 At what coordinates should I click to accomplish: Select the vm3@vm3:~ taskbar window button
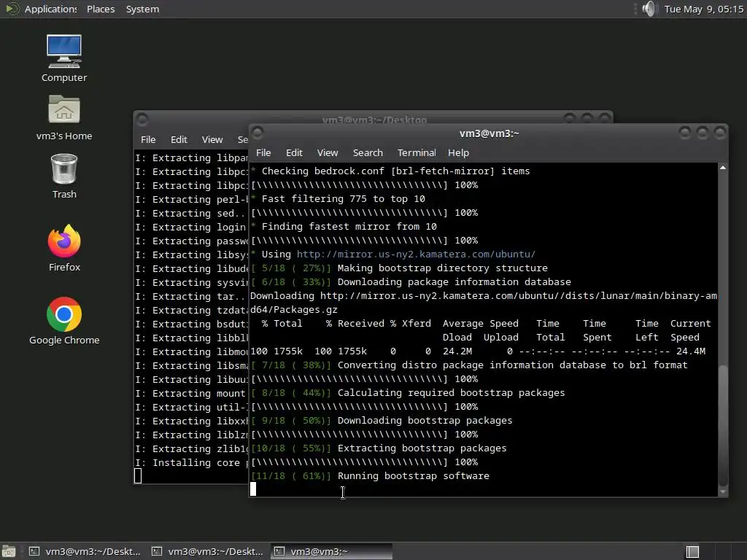coord(332,551)
